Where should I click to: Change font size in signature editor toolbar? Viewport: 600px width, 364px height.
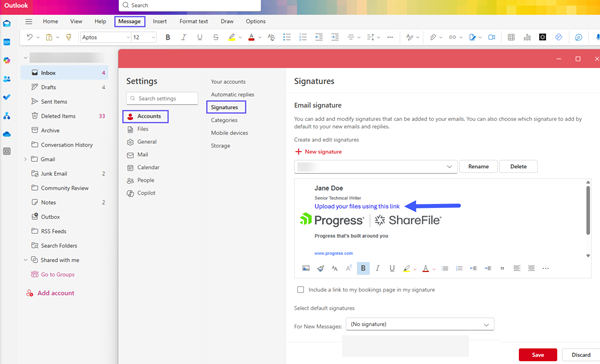(x=334, y=268)
